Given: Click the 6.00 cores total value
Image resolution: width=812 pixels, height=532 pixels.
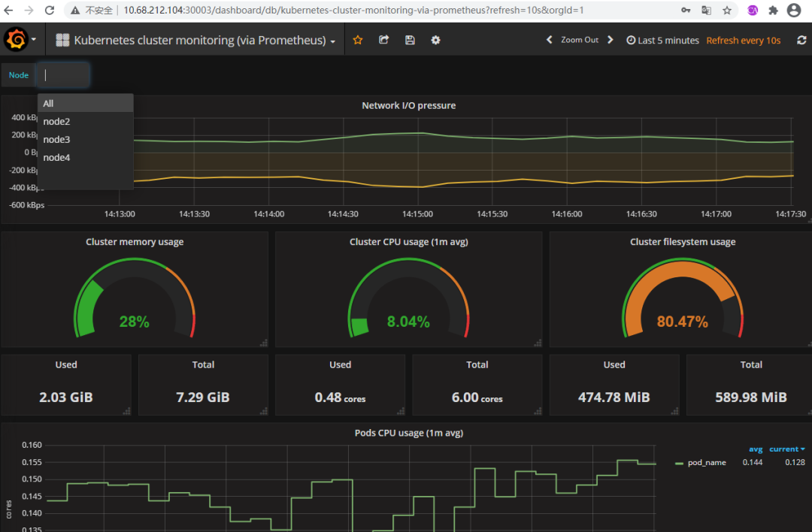Looking at the screenshot, I should (477, 397).
